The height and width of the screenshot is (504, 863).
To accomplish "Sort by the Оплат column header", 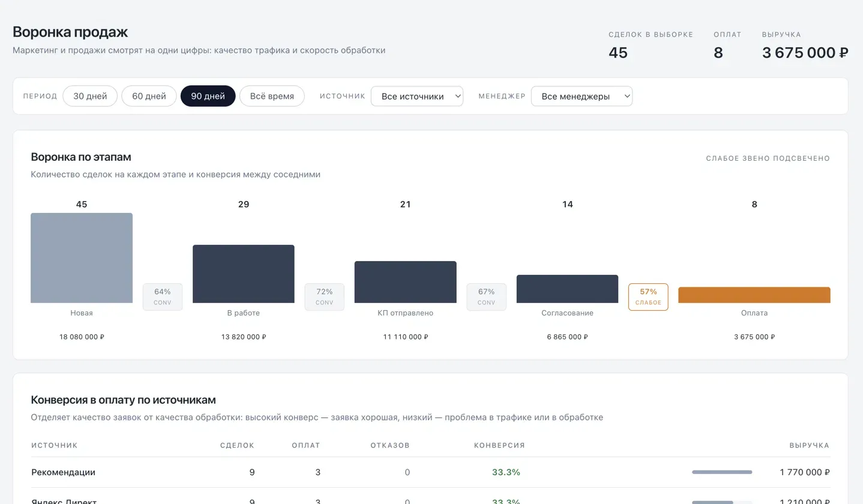I will coord(306,446).
